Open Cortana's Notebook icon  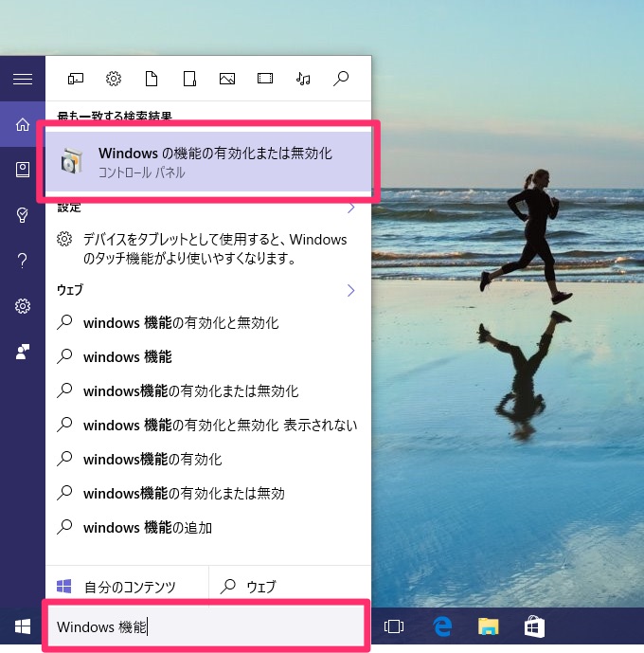(23, 170)
